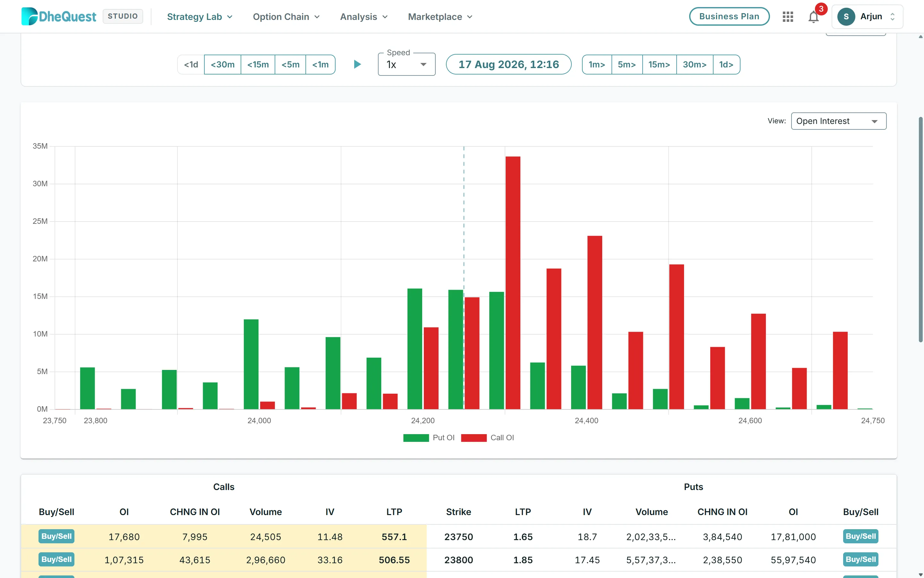Open the notifications bell
The image size is (924, 578).
(813, 17)
